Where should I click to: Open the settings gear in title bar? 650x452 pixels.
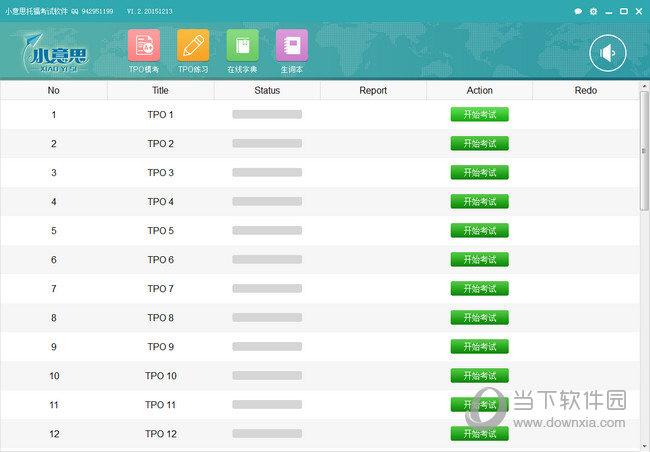click(594, 12)
